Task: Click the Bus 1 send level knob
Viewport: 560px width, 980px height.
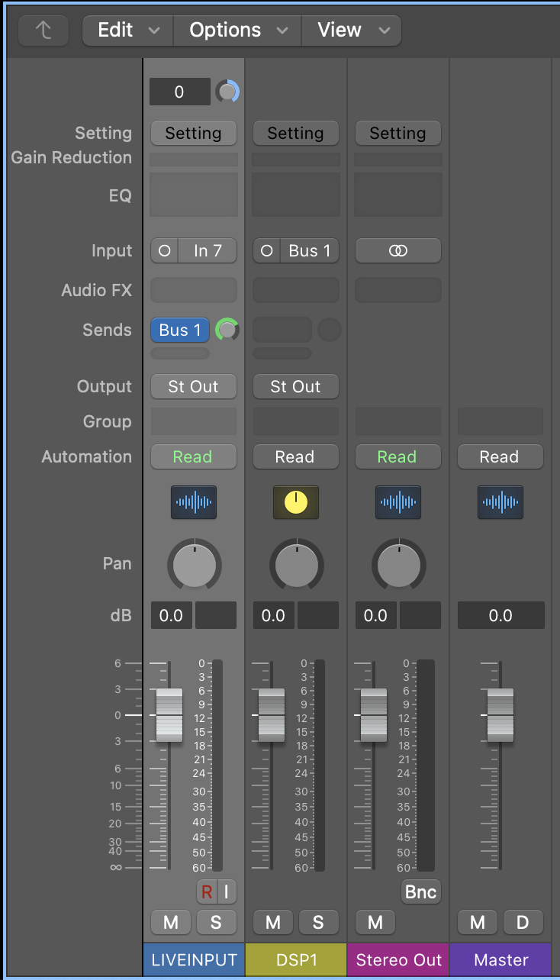Action: click(x=227, y=330)
